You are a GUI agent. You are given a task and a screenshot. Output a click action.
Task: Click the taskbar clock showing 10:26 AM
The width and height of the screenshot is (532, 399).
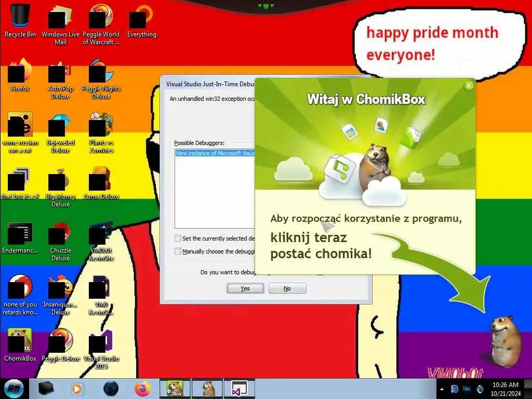point(505,389)
